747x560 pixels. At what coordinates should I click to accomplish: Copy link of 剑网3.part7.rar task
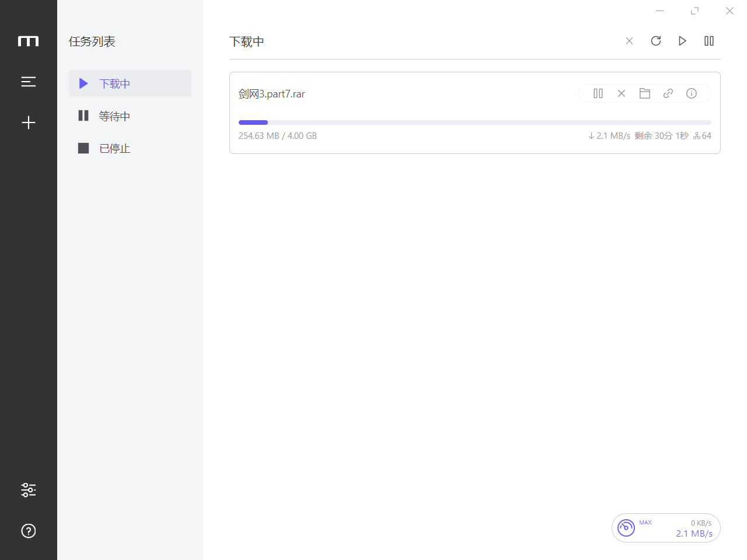click(668, 93)
